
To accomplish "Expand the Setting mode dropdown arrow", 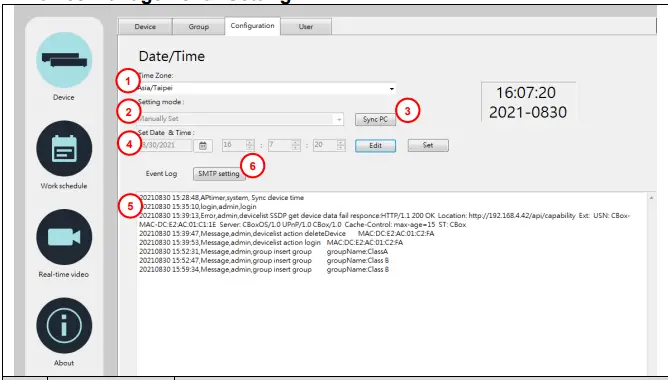I will 339,119.
